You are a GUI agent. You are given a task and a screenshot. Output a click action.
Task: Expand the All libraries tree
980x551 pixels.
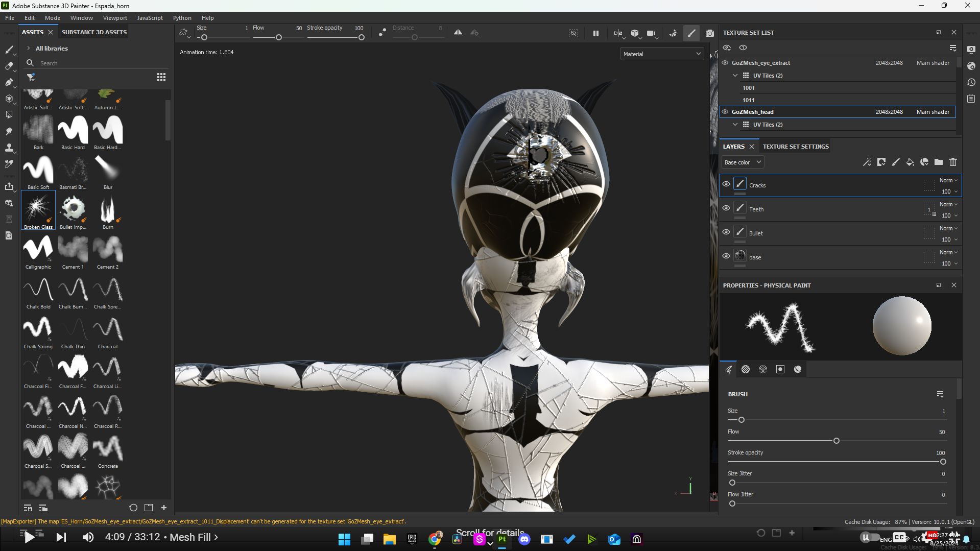29,49
